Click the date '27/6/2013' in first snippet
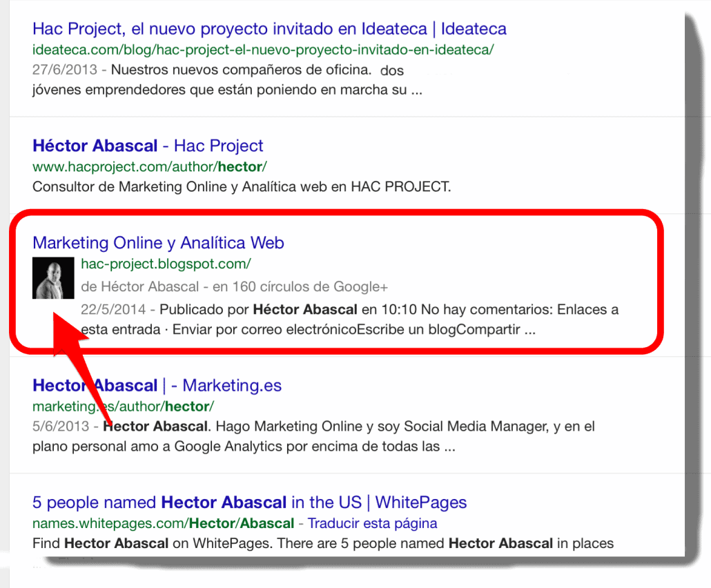Viewport: 711px width, 588px height. click(65, 70)
